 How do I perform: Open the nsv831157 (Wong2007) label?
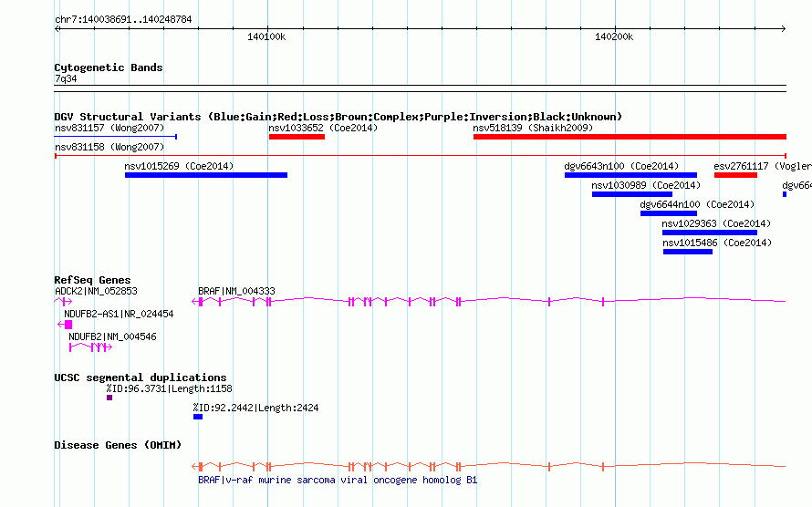109,128
